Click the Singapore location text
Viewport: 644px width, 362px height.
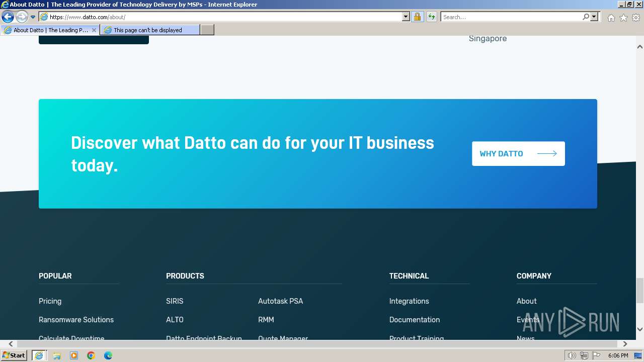[x=488, y=39]
